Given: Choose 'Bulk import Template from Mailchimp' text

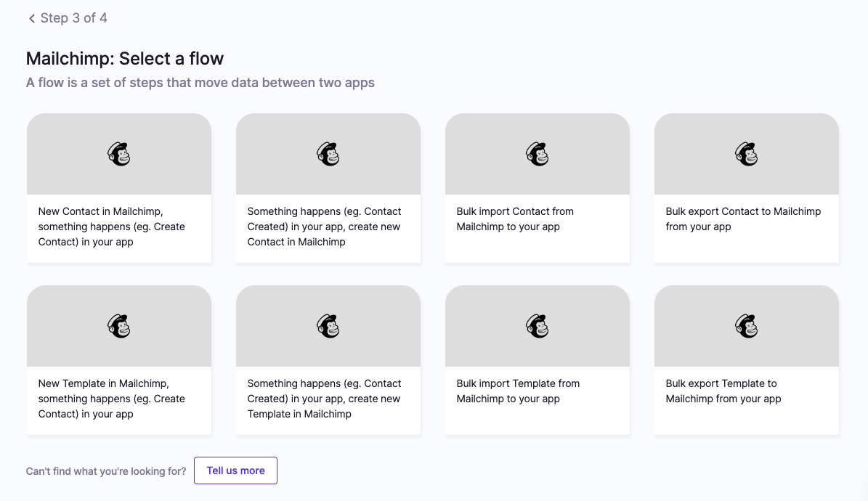Looking at the screenshot, I should coord(518,391).
